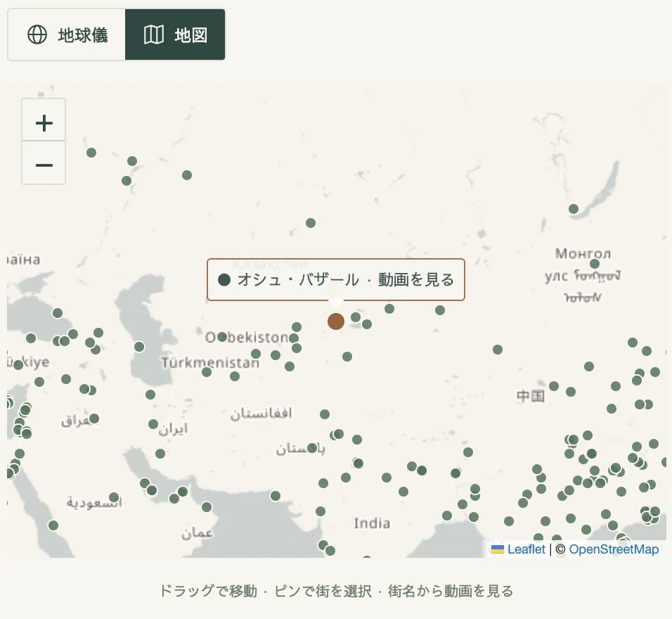Select the pin right of the عراق label
The height and width of the screenshot is (619, 672).
pyautogui.click(x=94, y=419)
